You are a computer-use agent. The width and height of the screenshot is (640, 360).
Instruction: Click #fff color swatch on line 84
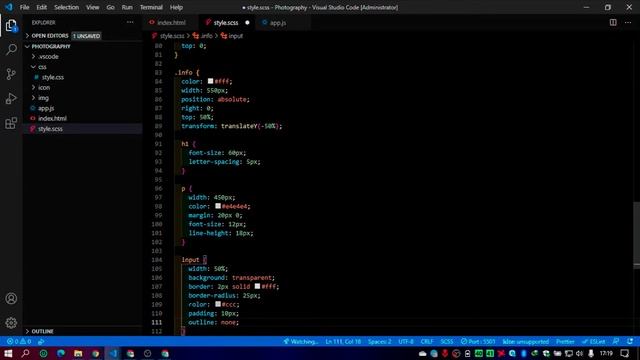pyautogui.click(x=211, y=81)
